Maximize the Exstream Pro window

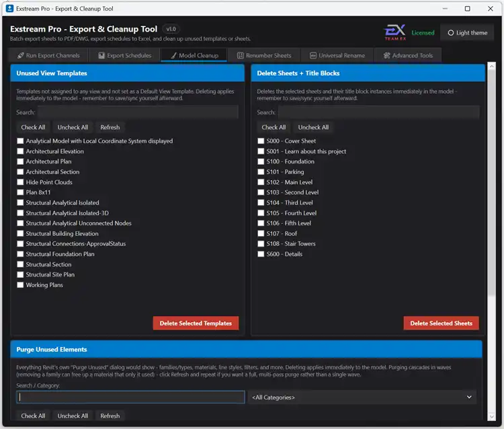[467, 9]
